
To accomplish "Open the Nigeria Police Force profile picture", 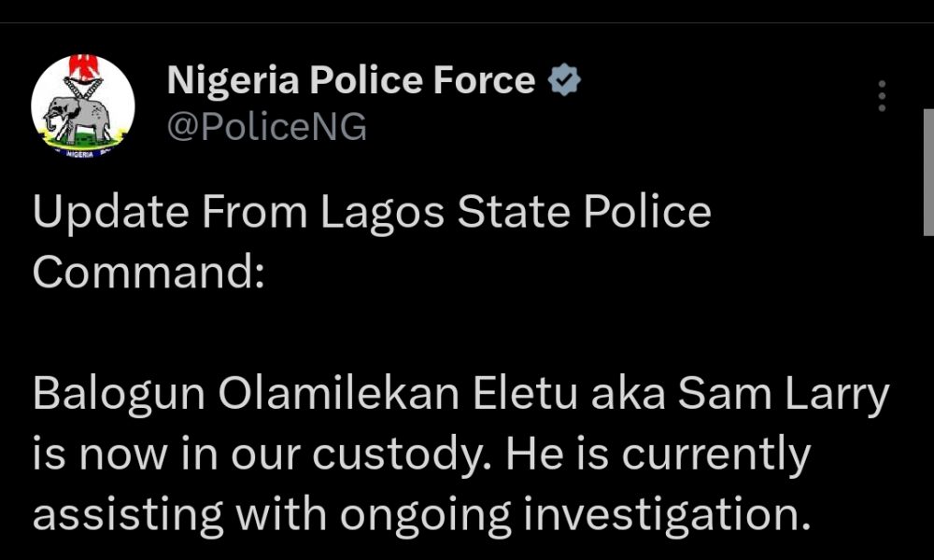I will [83, 106].
